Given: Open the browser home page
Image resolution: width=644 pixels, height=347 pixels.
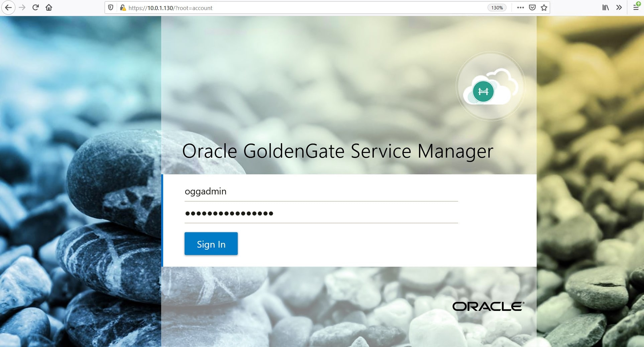Looking at the screenshot, I should (x=49, y=8).
